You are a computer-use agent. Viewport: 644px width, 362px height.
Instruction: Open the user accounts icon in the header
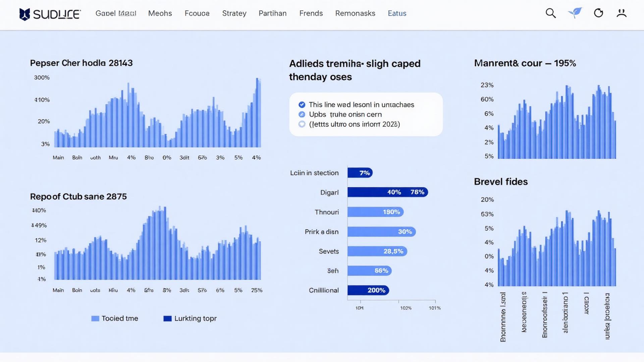point(622,13)
